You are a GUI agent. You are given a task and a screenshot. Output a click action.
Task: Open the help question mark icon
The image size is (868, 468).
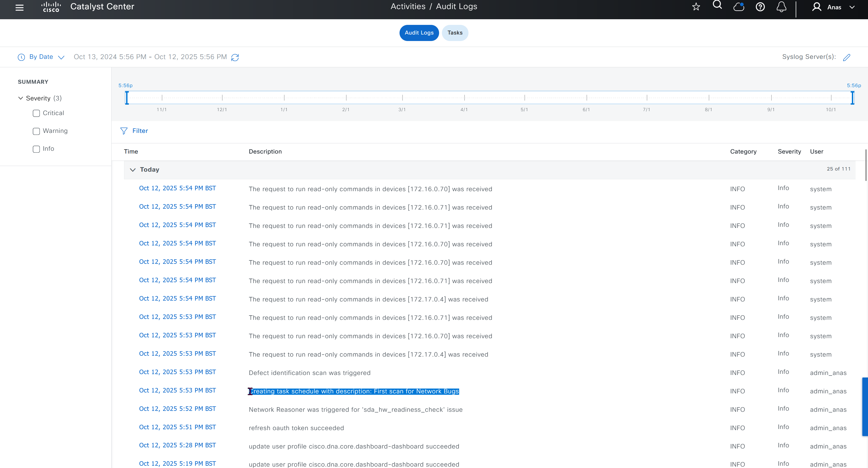[760, 7]
